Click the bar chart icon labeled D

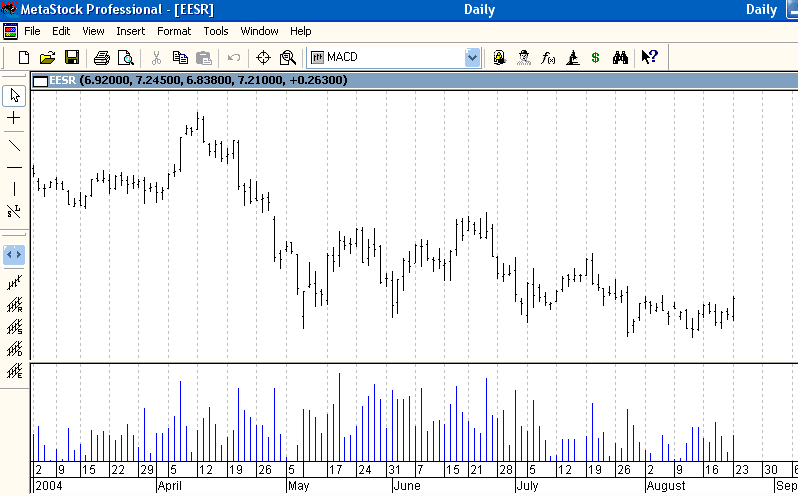point(14,349)
